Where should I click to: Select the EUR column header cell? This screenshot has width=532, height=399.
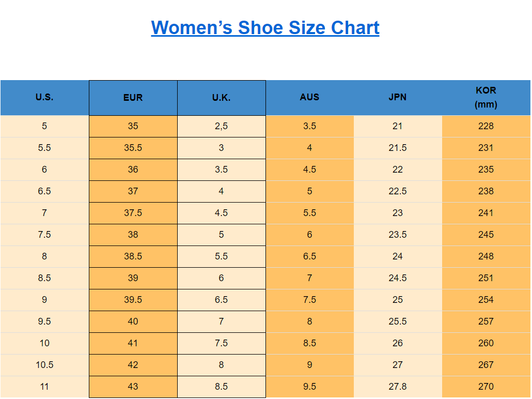133,98
